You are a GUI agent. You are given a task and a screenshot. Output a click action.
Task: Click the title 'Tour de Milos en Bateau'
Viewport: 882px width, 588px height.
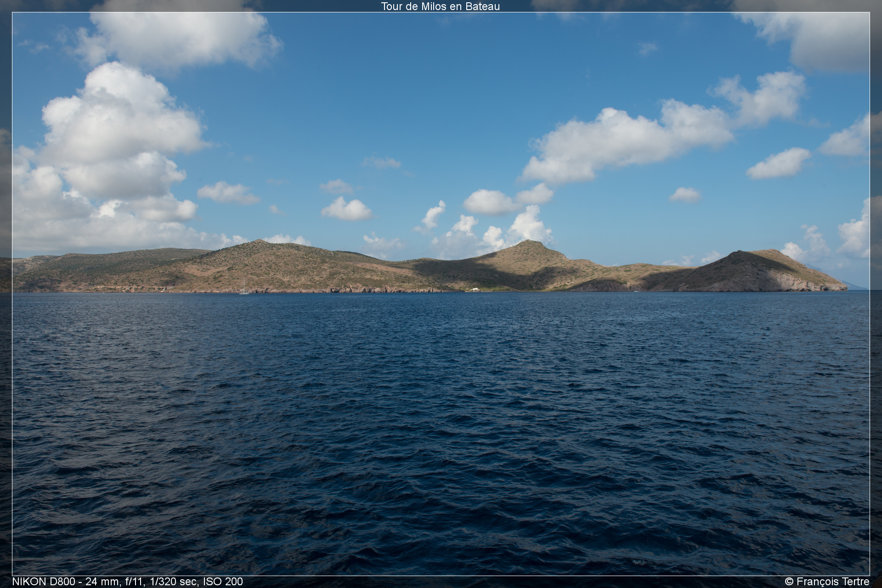440,6
